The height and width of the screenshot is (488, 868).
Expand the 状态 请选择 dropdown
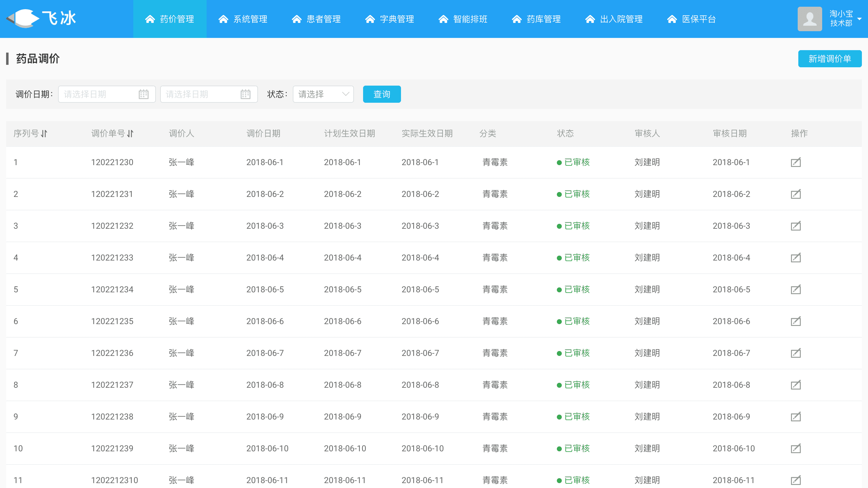click(323, 94)
